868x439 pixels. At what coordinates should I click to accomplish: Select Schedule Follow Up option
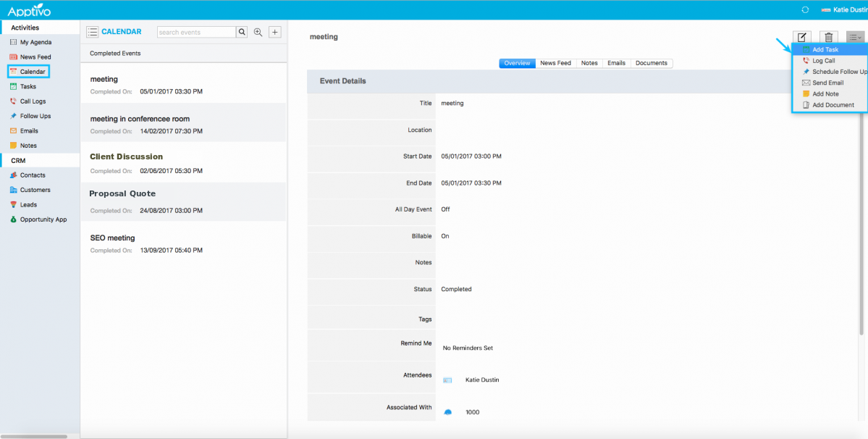(x=838, y=72)
